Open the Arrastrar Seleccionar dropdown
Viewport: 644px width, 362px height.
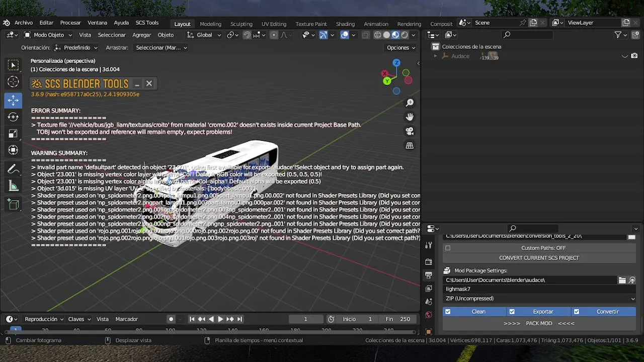[x=161, y=48]
